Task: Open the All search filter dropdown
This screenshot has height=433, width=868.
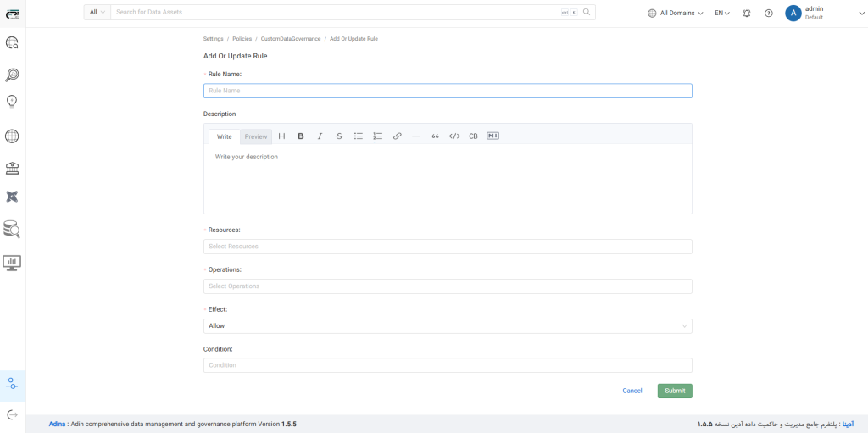Action: point(97,13)
